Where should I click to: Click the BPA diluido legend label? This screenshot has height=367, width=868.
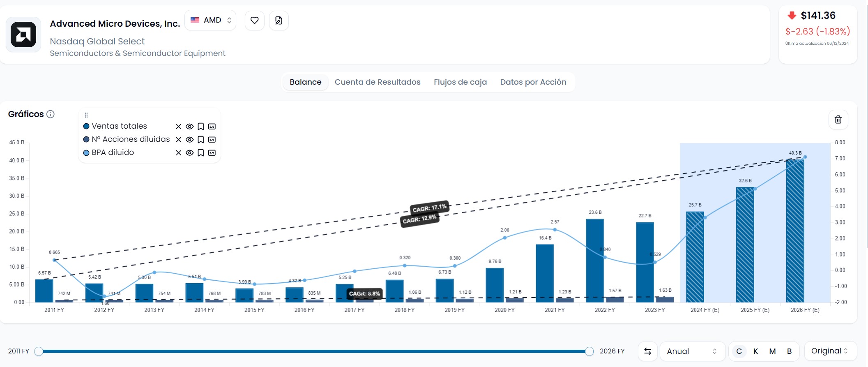[113, 152]
